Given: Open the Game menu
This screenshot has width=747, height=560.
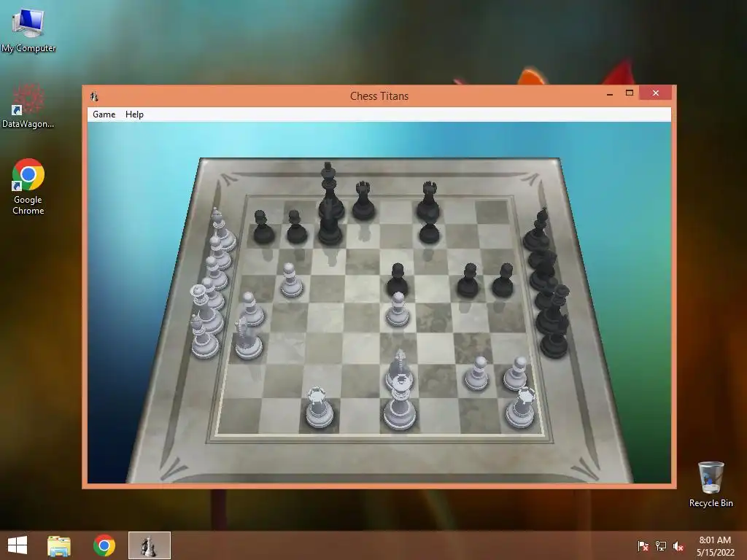Looking at the screenshot, I should click(x=104, y=114).
